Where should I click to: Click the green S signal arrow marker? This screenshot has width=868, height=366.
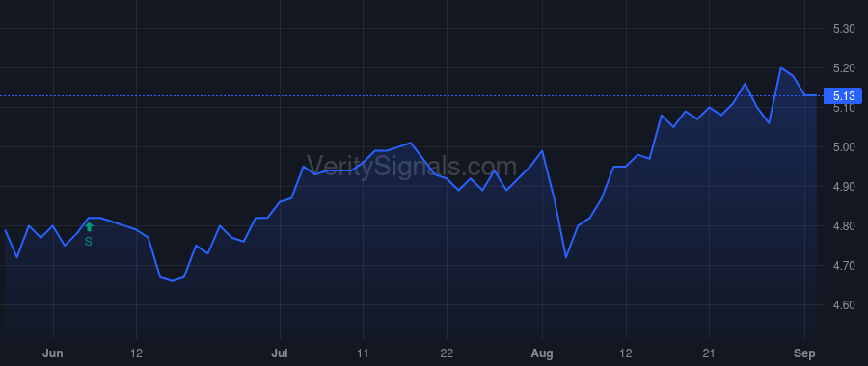tap(89, 226)
